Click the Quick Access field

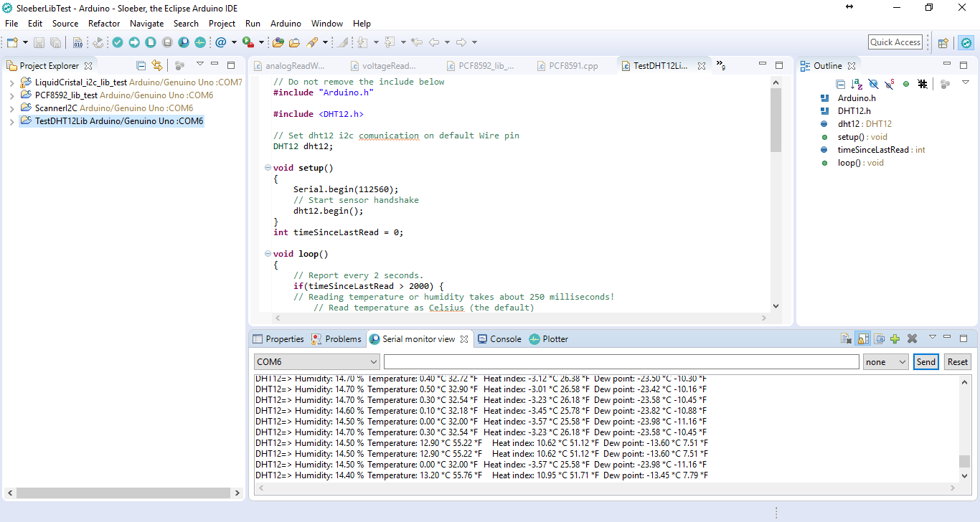click(895, 42)
